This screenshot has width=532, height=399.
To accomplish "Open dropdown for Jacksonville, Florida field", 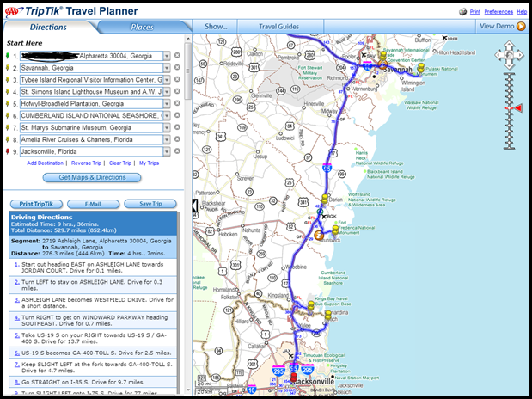I will (x=167, y=151).
